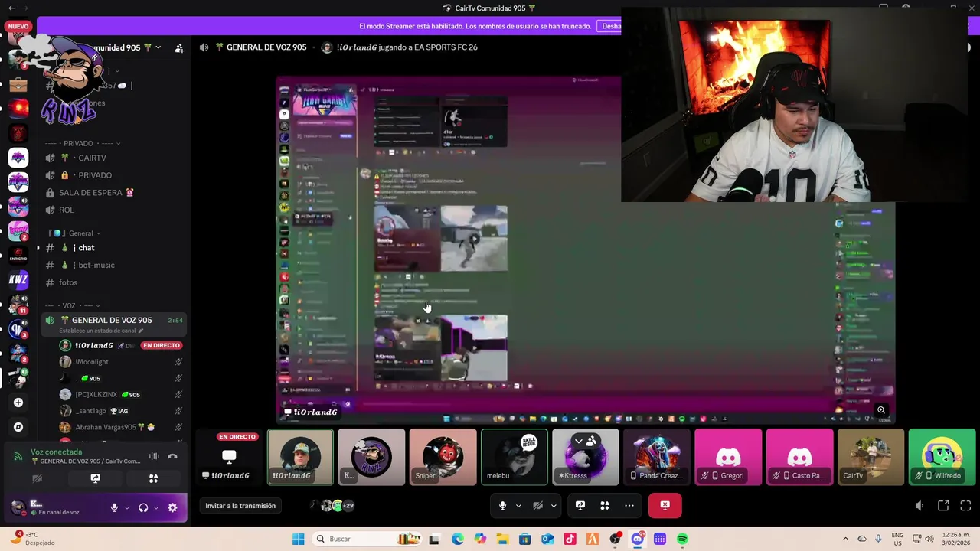
Task: Click the magnifier zoom icon on stream
Action: 881,410
